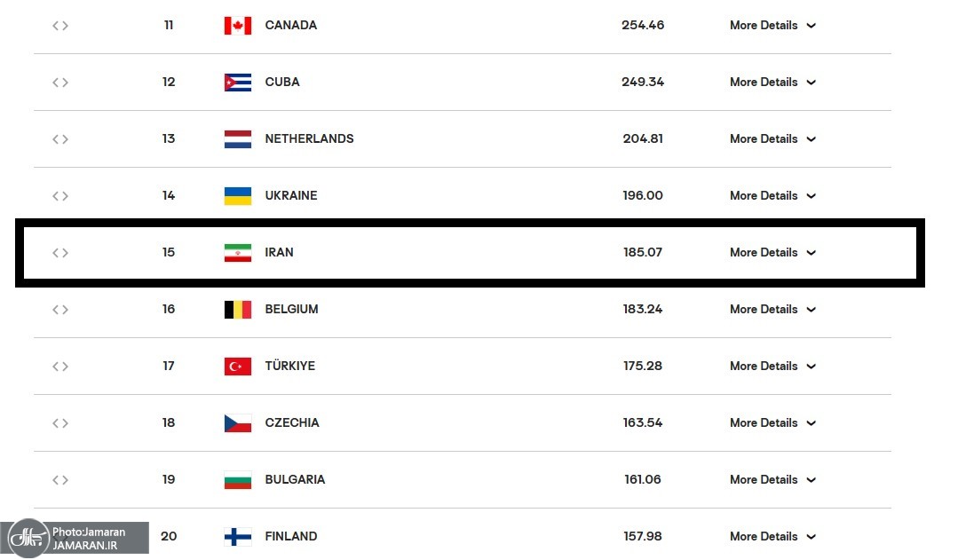The height and width of the screenshot is (560, 958).
Task: Click the Canada flag icon
Action: pyautogui.click(x=237, y=26)
